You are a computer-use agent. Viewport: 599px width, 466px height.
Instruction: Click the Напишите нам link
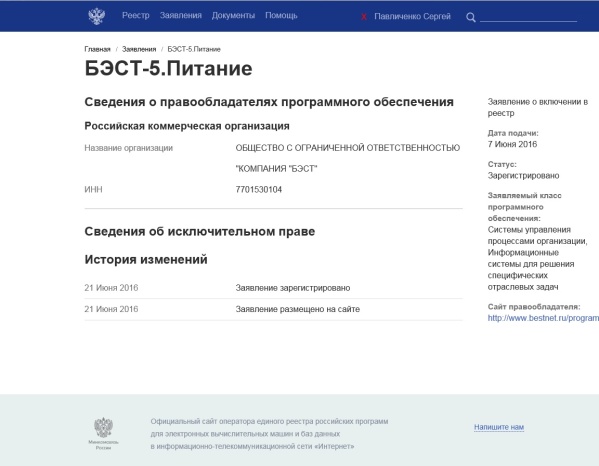(x=499, y=427)
